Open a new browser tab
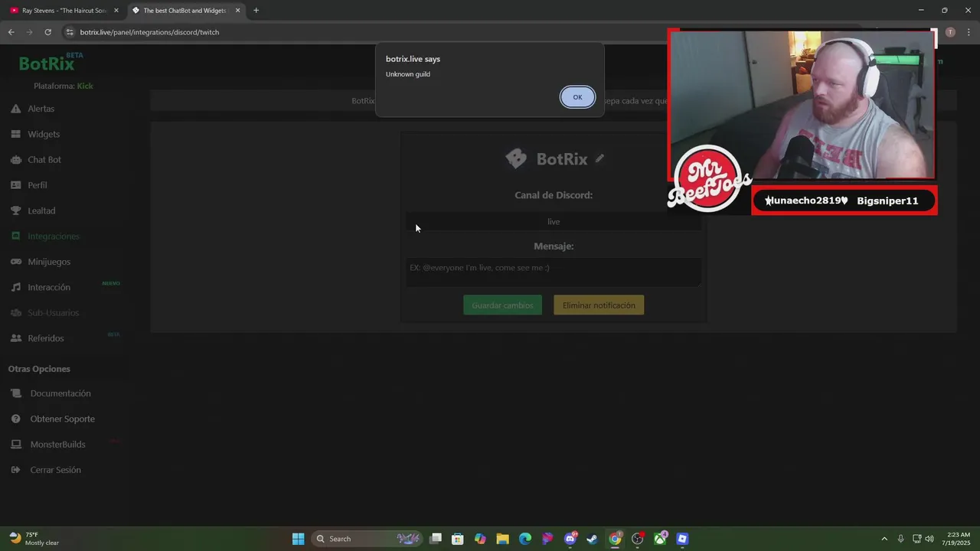 point(256,11)
